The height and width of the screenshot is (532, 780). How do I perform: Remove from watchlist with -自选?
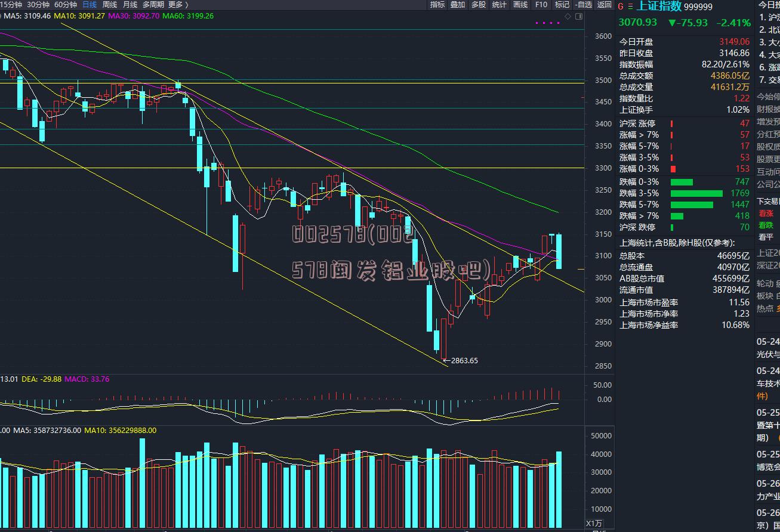(584, 4)
